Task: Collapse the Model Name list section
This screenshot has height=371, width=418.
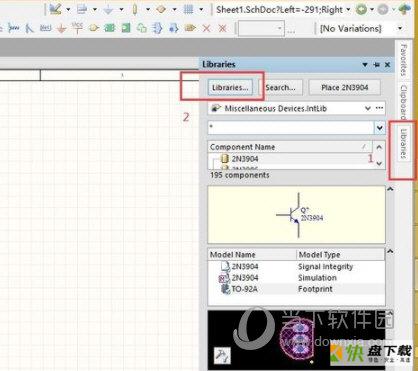Action: click(x=390, y=251)
